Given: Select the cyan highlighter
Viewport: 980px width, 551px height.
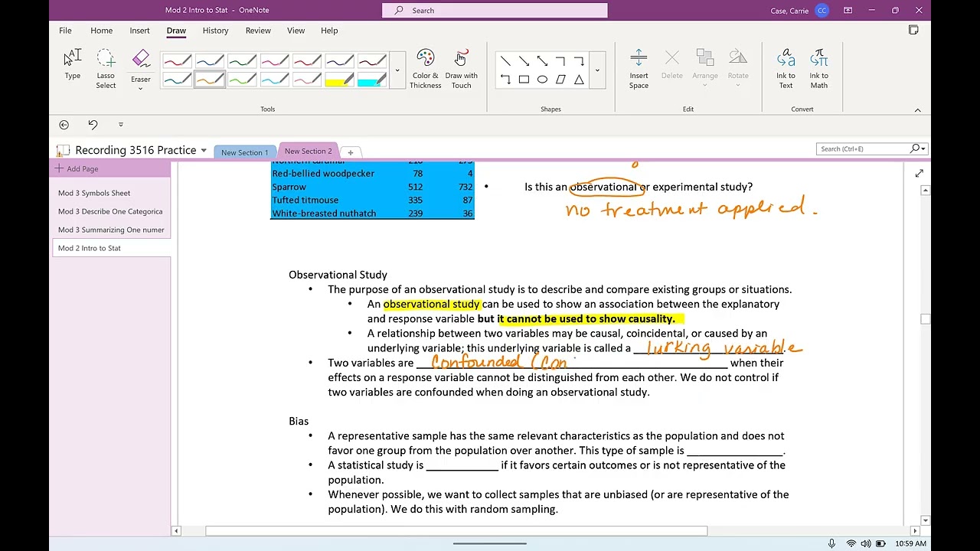Looking at the screenshot, I should 371,80.
